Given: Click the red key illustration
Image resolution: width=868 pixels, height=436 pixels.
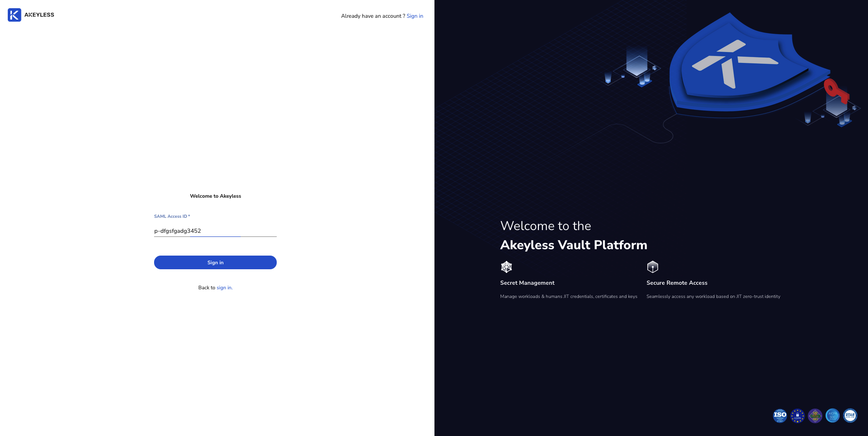Looking at the screenshot, I should coord(836,91).
